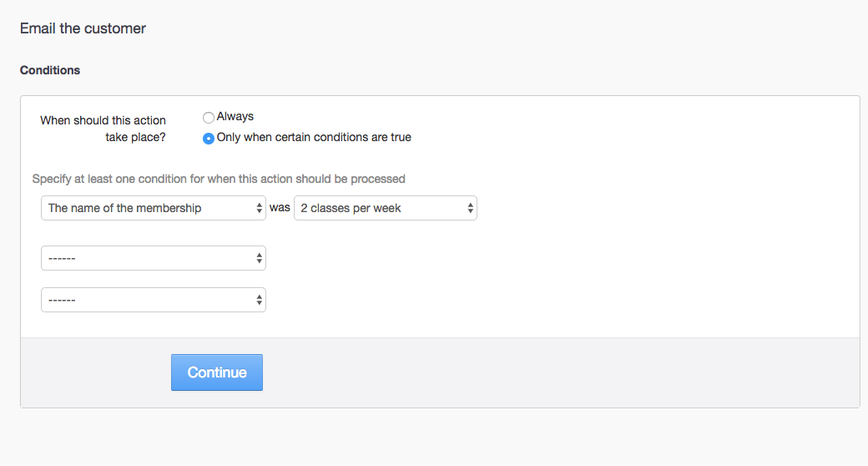This screenshot has width=868, height=466.
Task: Click the "was" operator text between dropdowns
Action: tap(280, 208)
